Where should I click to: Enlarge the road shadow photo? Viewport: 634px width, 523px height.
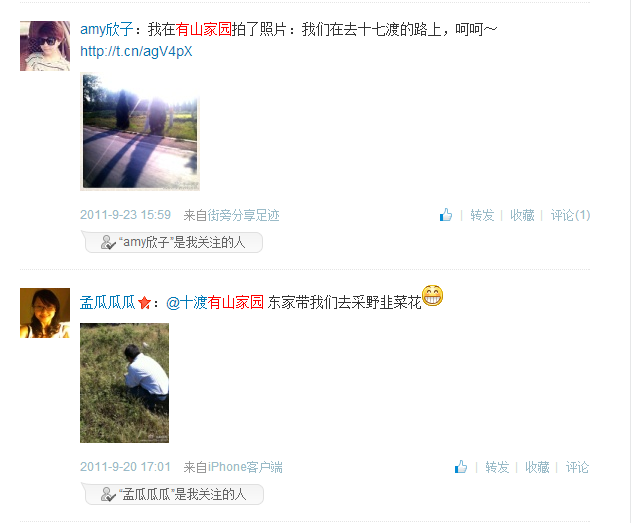pos(140,131)
